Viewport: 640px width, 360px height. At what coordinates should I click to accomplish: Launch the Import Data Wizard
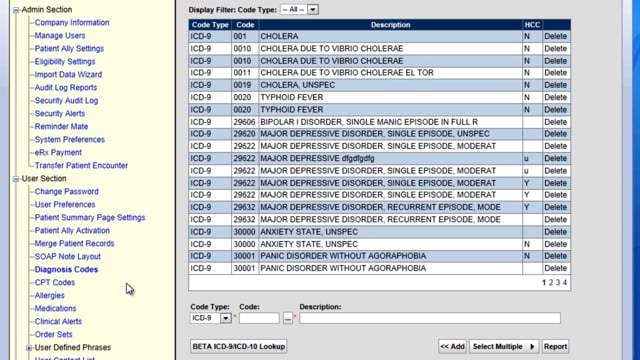click(68, 75)
